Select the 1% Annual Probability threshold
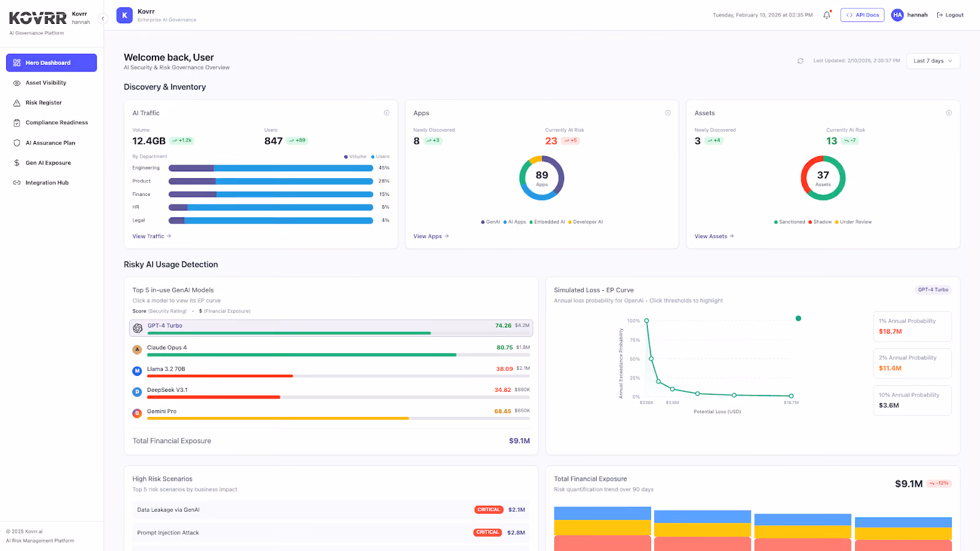This screenshot has height=551, width=980. pyautogui.click(x=912, y=326)
